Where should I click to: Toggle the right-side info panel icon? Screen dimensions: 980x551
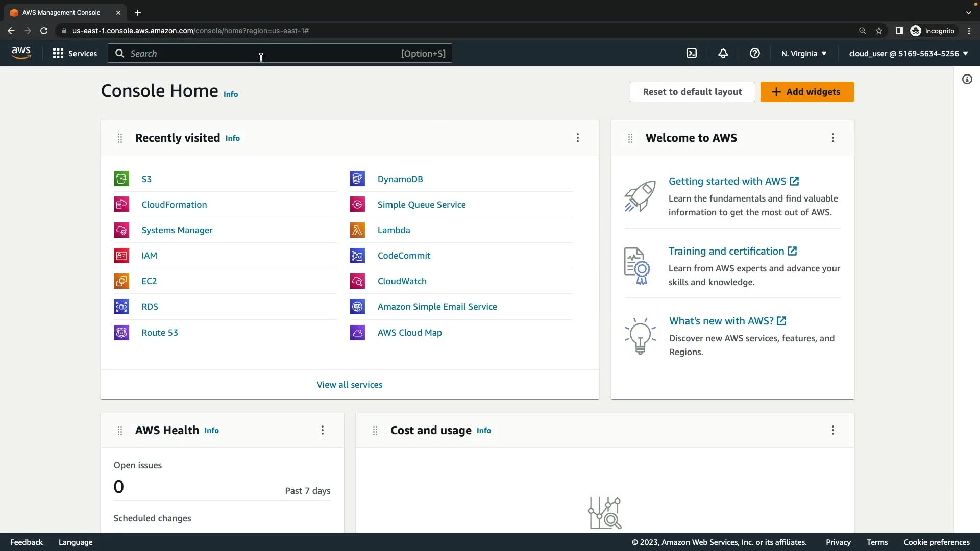coord(967,79)
